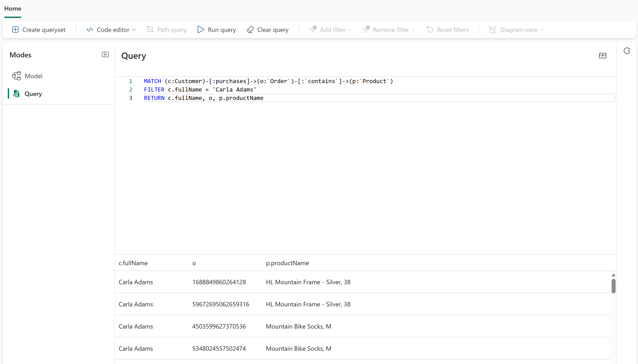Click product name in row 59672695062659316
The height and width of the screenshot is (364, 638).
coord(308,304)
